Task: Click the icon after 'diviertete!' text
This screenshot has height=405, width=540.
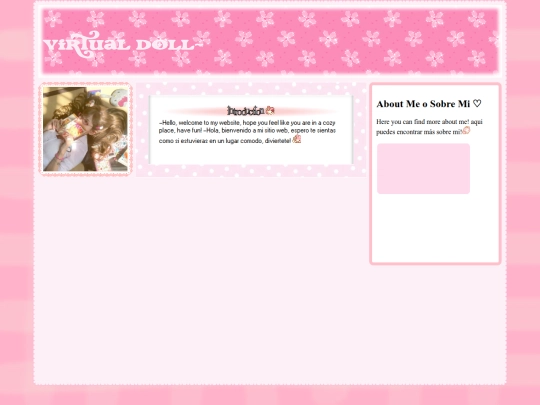Action: coord(297,139)
